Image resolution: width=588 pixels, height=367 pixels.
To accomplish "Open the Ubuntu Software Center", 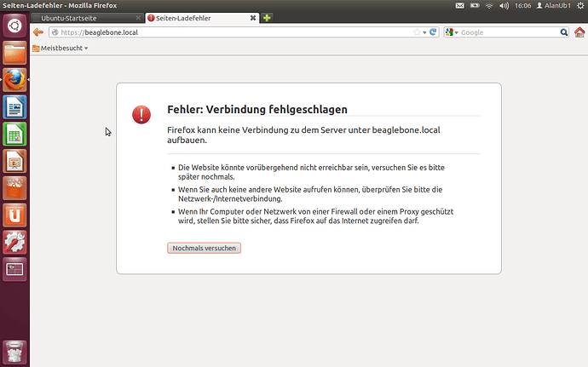I will (x=14, y=188).
